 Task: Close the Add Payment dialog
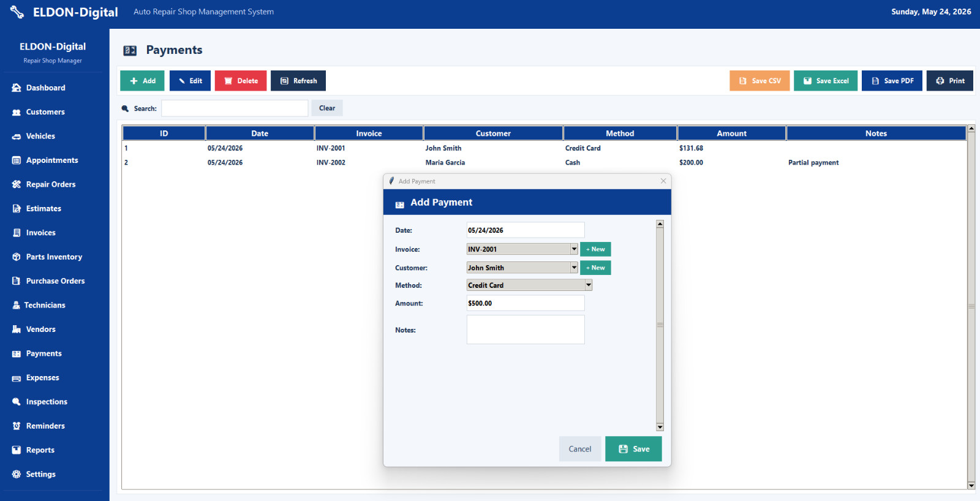663,181
